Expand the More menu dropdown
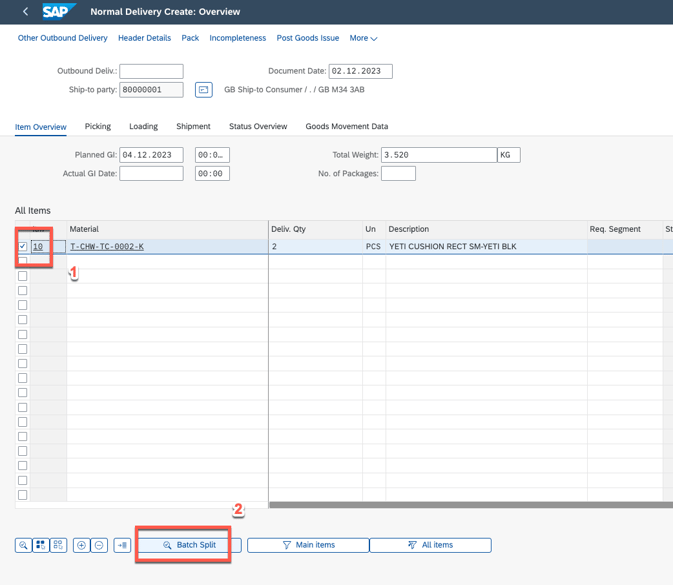The image size is (673, 585). (x=363, y=38)
